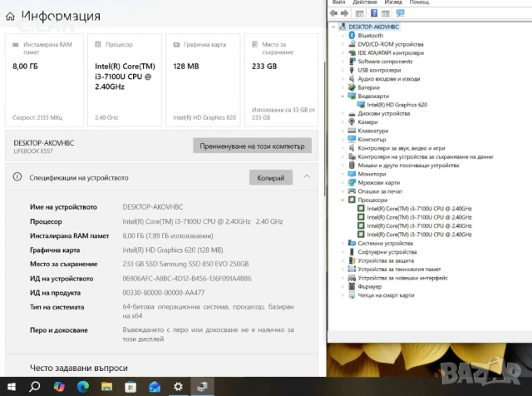This screenshot has width=532, height=396.
Task: Click the Forward arrow in Device Manager toolbar
Action: point(344,13)
